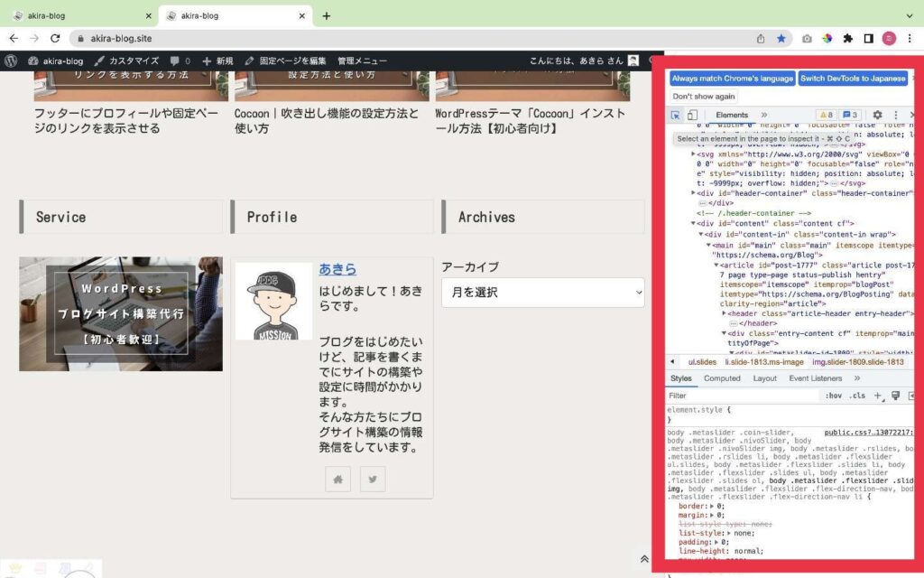Open the 月を選択 archive dropdown
Image resolution: width=924 pixels, height=578 pixels.
[542, 293]
